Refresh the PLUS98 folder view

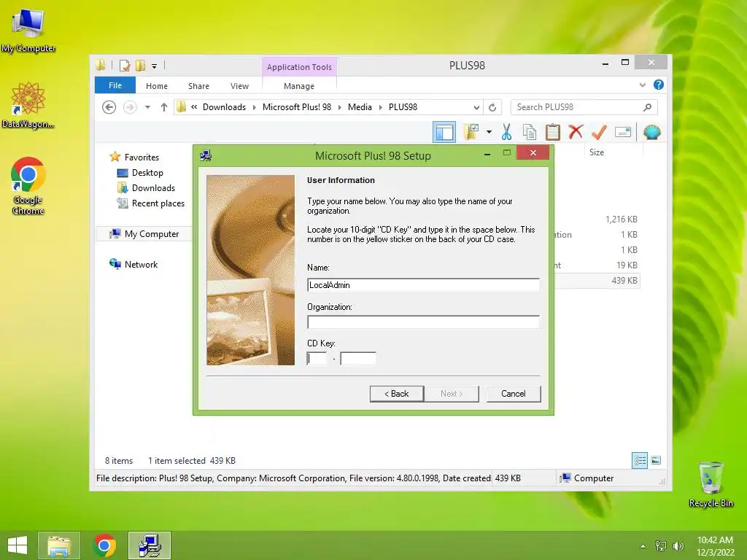492,107
